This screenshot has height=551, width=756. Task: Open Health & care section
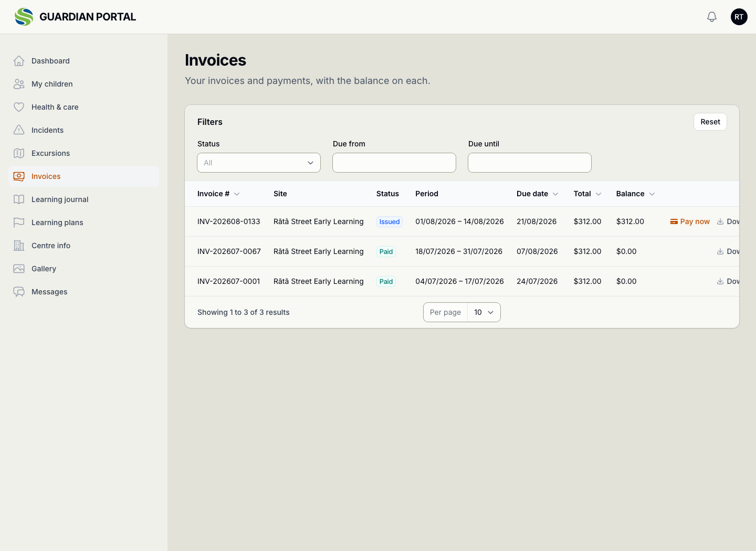click(84, 107)
